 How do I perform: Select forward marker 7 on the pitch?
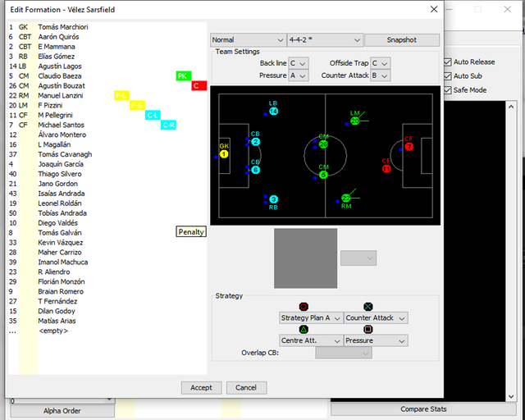pos(409,147)
